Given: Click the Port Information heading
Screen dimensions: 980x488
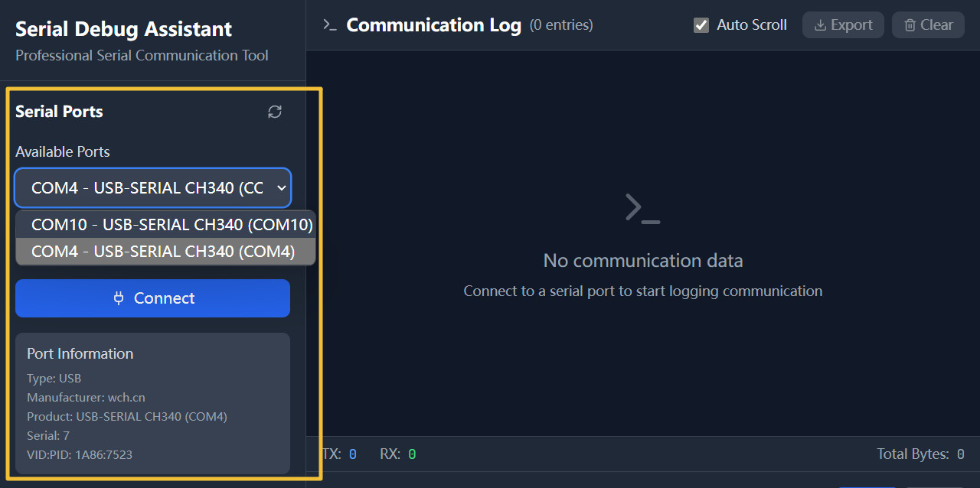Looking at the screenshot, I should click(80, 353).
